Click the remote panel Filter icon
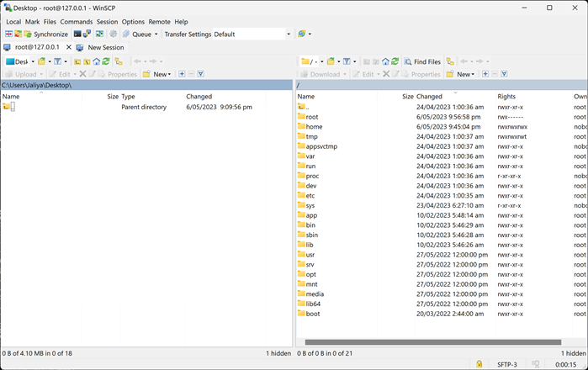 tap(347, 61)
